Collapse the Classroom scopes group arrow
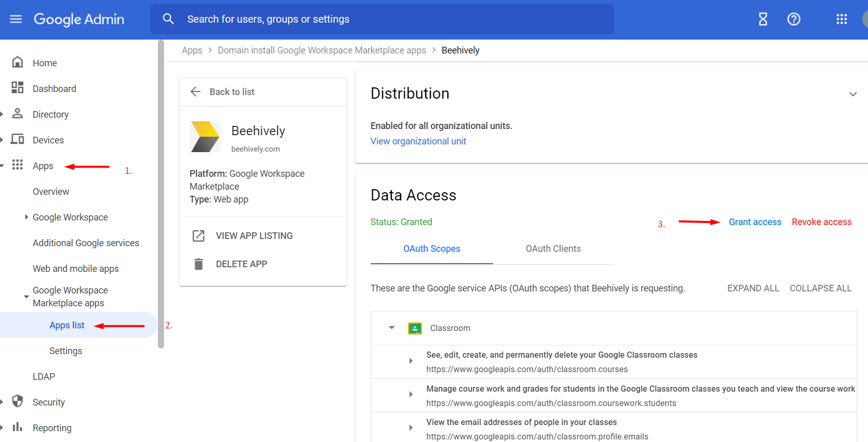 click(x=392, y=327)
